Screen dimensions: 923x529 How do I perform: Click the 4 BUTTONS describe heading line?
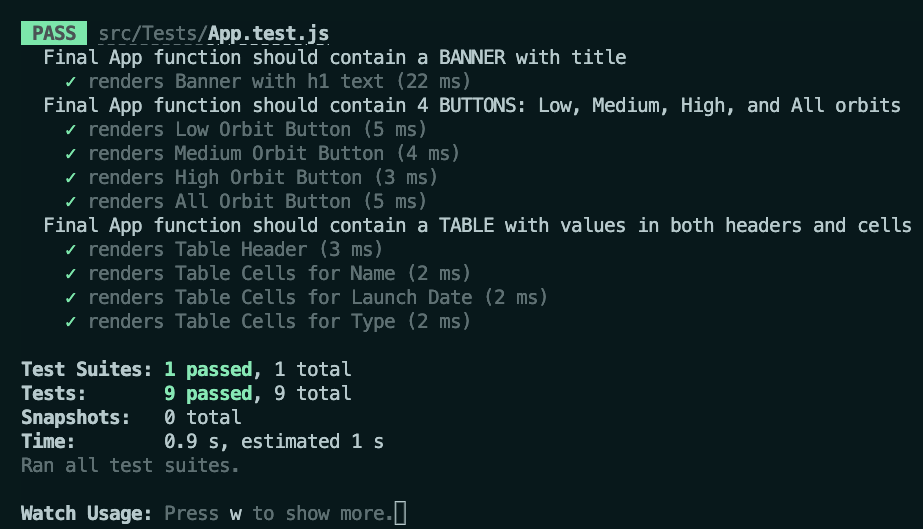click(472, 106)
